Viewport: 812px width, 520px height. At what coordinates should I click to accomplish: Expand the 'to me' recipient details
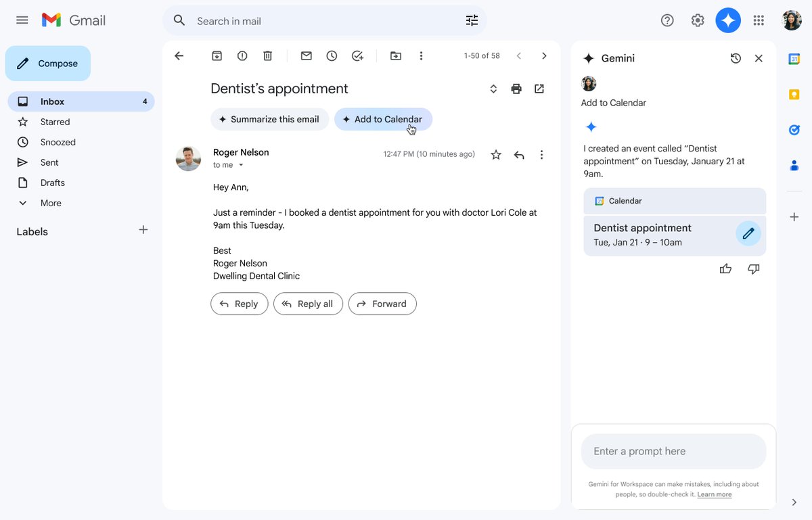[x=242, y=164]
